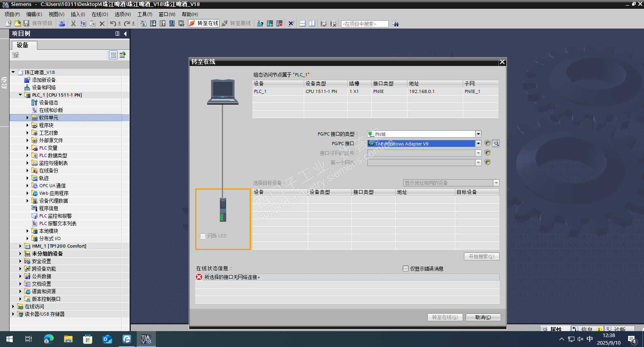Open the 接口/子网的连接 dropdown

coord(479,153)
